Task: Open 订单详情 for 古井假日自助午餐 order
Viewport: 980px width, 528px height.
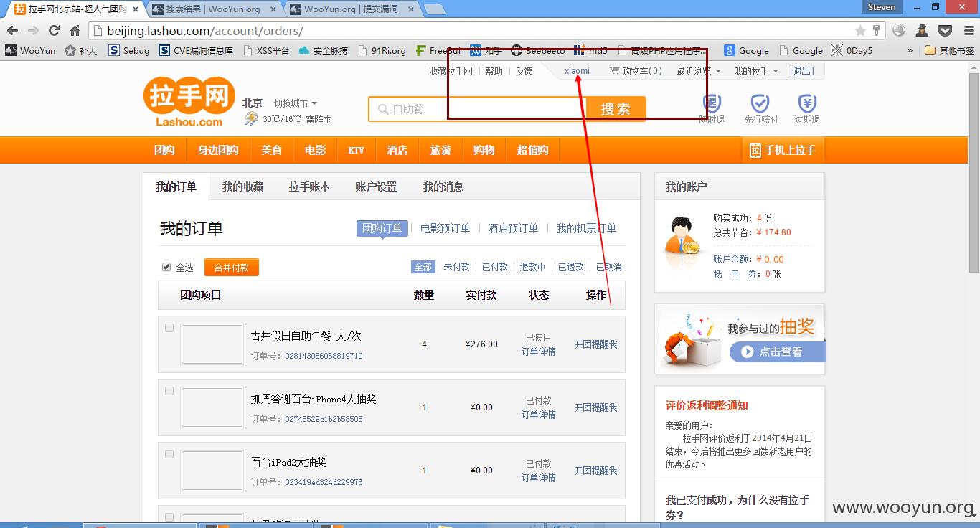Action: (538, 352)
